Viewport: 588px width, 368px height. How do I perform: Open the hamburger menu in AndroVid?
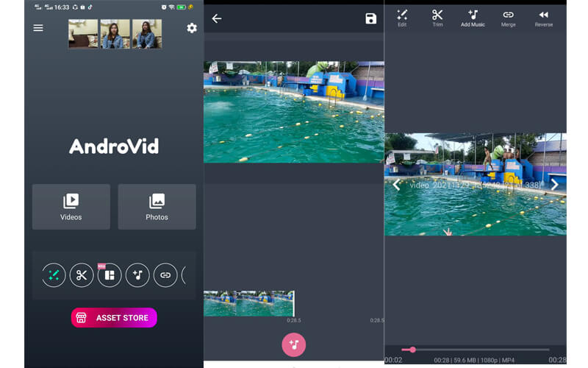pyautogui.click(x=38, y=28)
